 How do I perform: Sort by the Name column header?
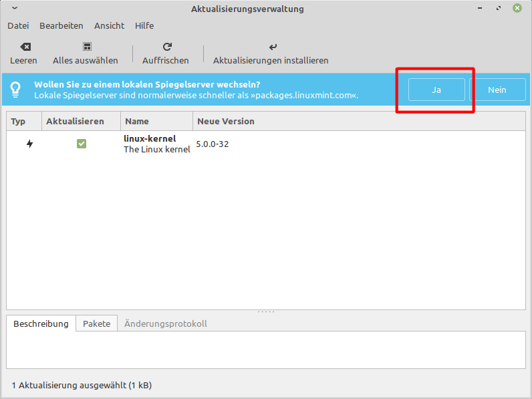pyautogui.click(x=156, y=122)
